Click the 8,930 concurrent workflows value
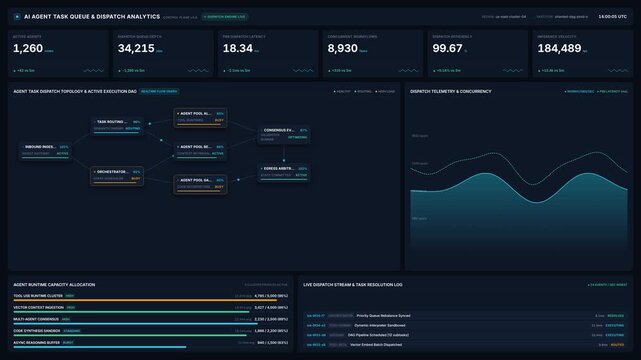 [x=343, y=48]
